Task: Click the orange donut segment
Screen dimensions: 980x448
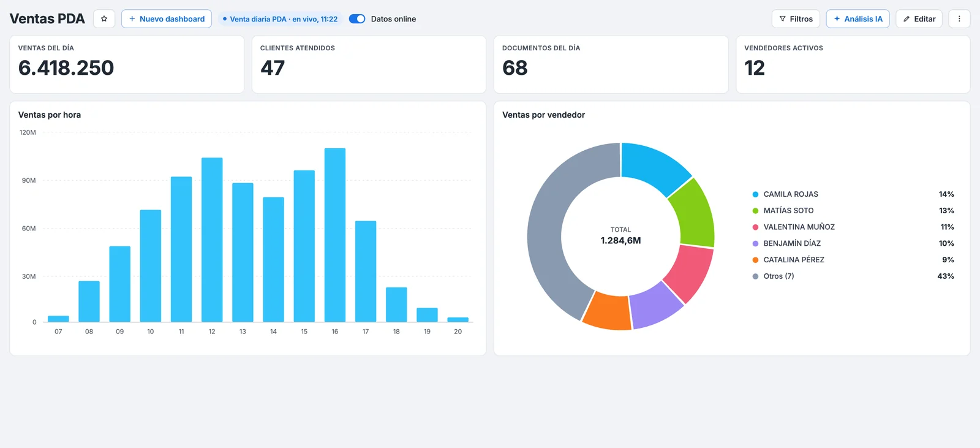Action: (609, 311)
